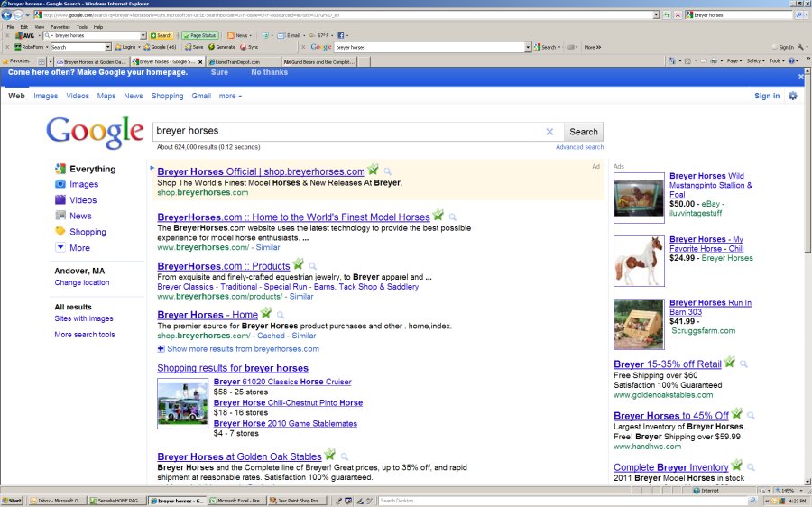Screen dimensions: 812x507
Task: Expand the RoboForm Search combo box
Action: pos(108,47)
